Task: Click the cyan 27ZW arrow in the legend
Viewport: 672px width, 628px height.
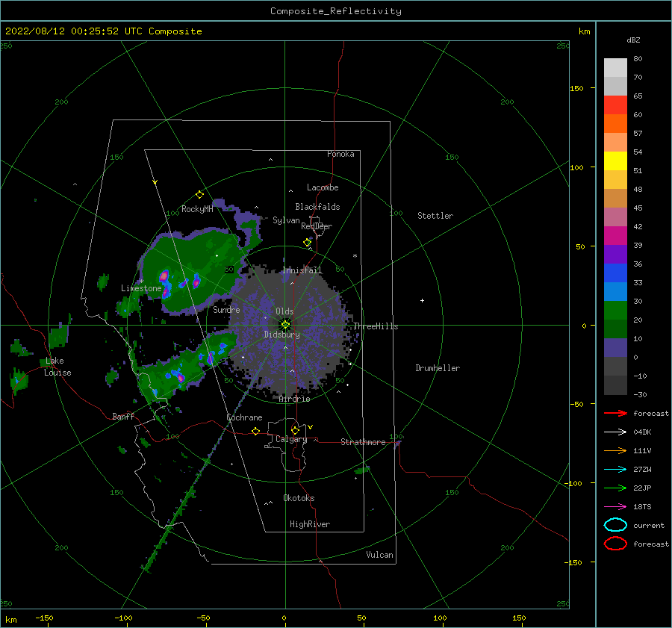Action: [x=615, y=470]
